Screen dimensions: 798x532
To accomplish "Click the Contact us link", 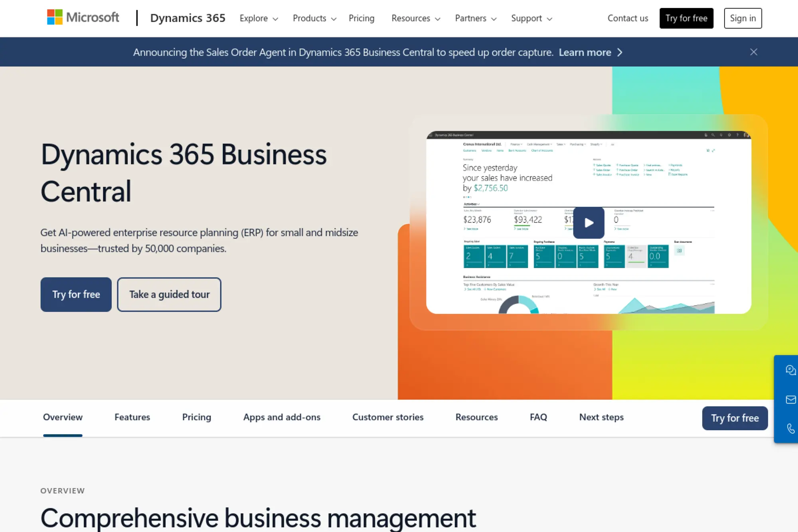I will [628, 18].
